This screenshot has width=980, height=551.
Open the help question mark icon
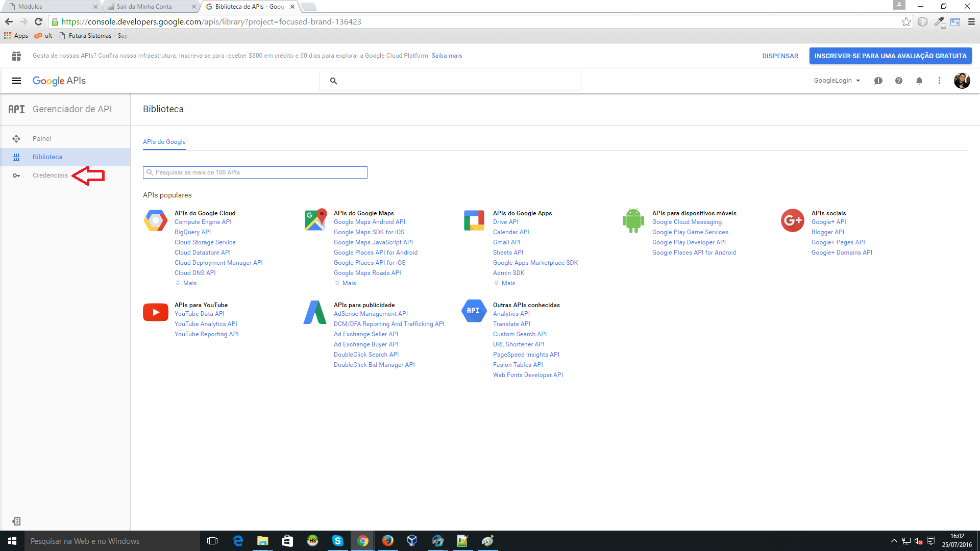click(x=898, y=81)
